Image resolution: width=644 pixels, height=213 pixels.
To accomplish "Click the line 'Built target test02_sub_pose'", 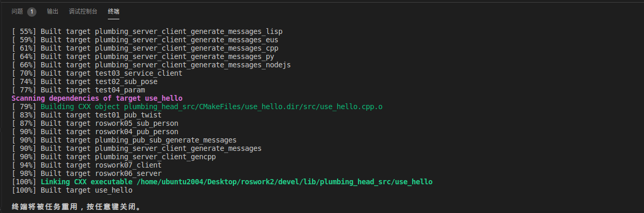I will (x=84, y=81).
